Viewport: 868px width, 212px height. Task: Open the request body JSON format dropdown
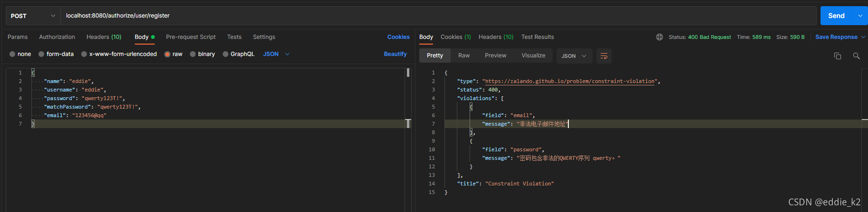[276, 54]
